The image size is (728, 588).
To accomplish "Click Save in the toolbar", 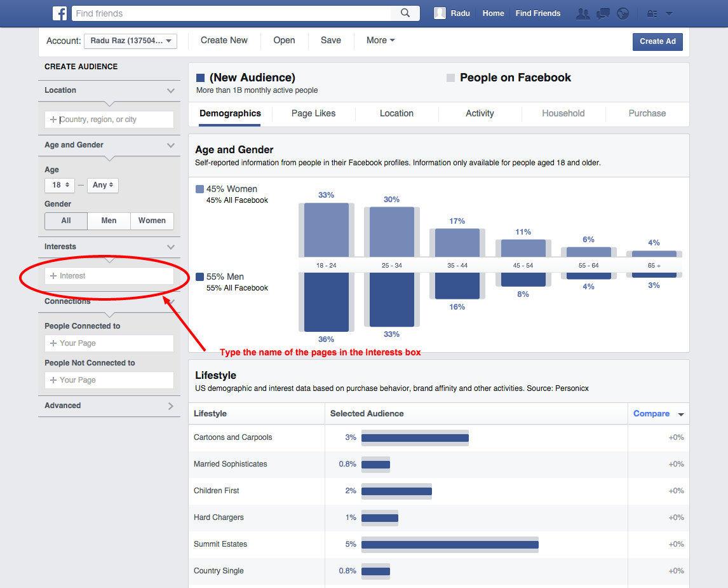I will click(x=330, y=41).
